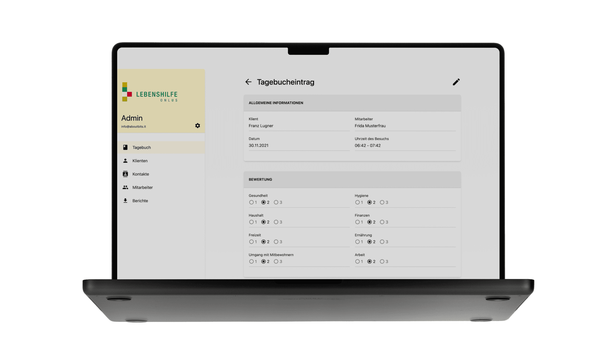Viewport: 616px width, 364px height.
Task: Click the Datum field 30.11.2021
Action: [299, 143]
